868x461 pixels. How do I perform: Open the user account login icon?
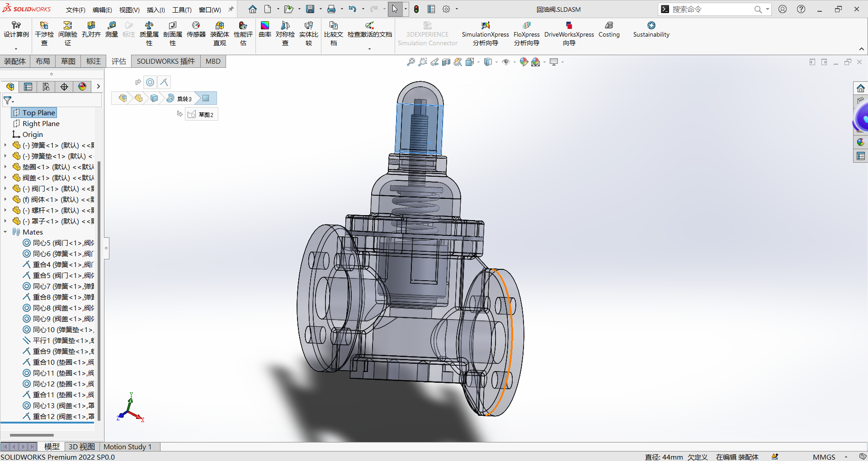[x=783, y=9]
